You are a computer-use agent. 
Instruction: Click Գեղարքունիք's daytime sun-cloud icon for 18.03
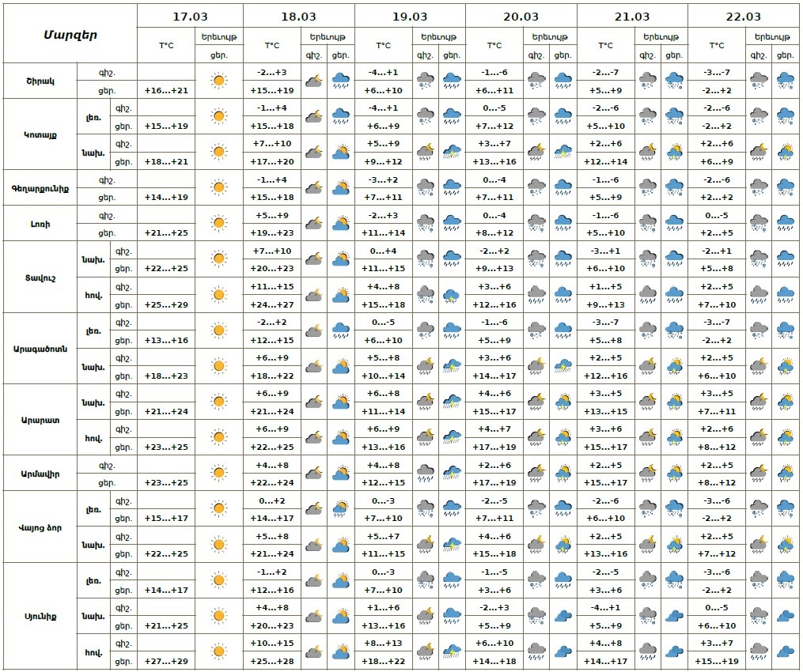tap(341, 188)
